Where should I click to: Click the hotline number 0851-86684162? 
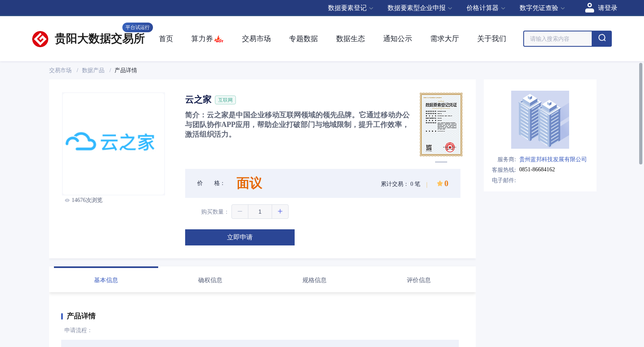[537, 170]
